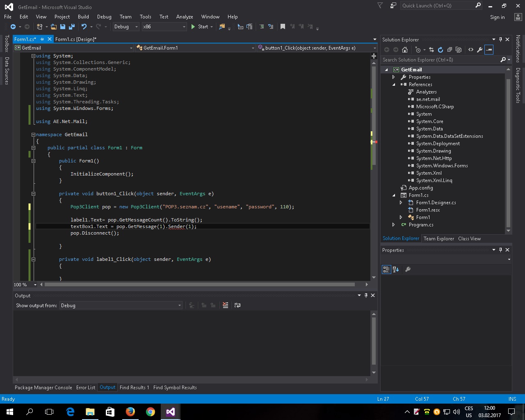Click the Undo icon in the toolbar

click(84, 27)
